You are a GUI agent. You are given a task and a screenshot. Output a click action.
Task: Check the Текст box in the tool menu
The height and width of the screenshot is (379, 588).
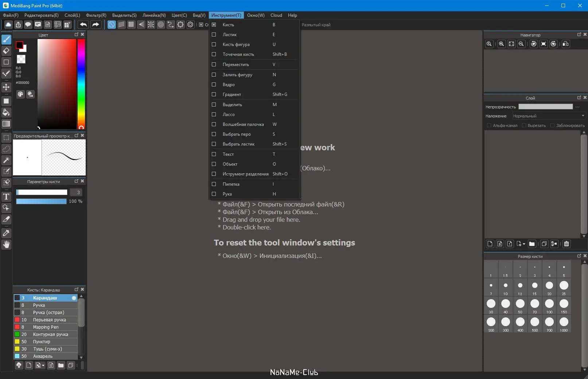tap(214, 154)
